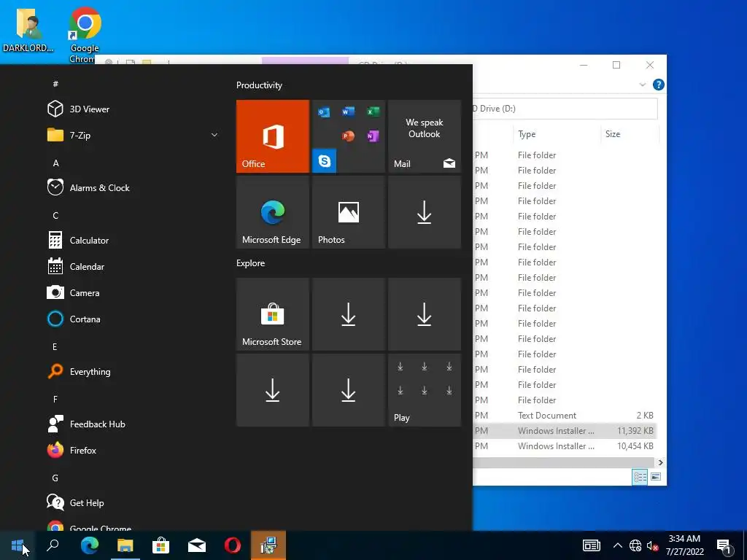747x560 pixels.
Task: Open OneNote icon in Office tile group
Action: pyautogui.click(x=373, y=136)
